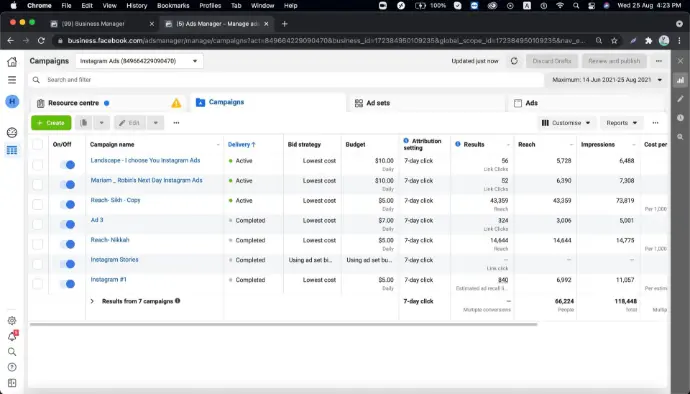The width and height of the screenshot is (690, 394).
Task: Open the date range dropdown
Action: tap(607, 80)
